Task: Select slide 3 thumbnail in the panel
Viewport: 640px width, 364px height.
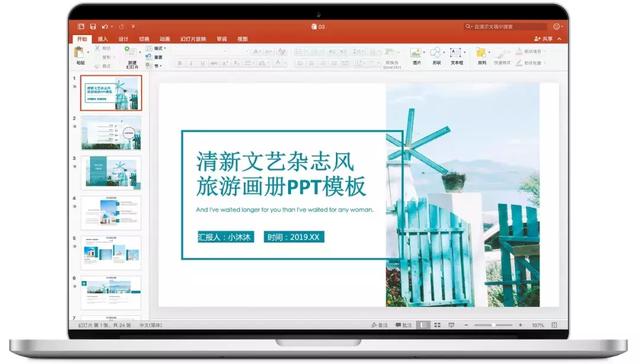Action: [111, 173]
